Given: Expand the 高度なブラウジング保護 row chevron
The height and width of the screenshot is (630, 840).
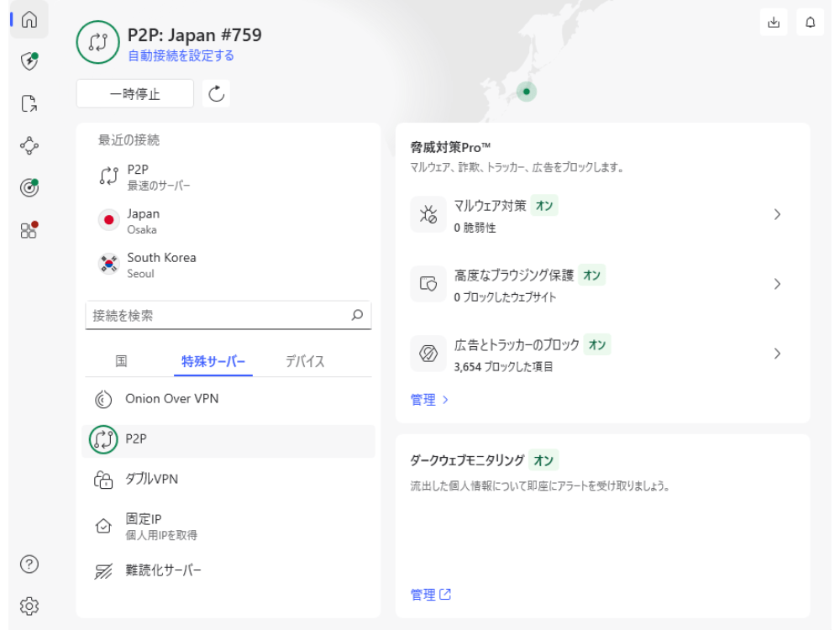Looking at the screenshot, I should point(777,284).
